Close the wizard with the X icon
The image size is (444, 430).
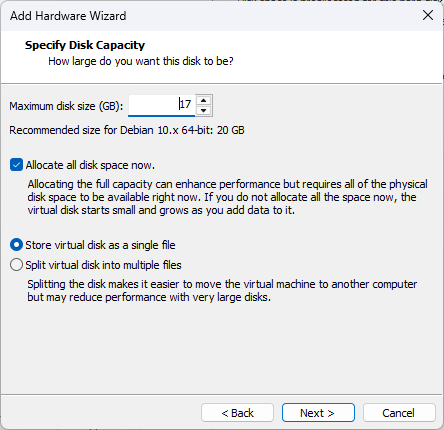click(x=428, y=15)
